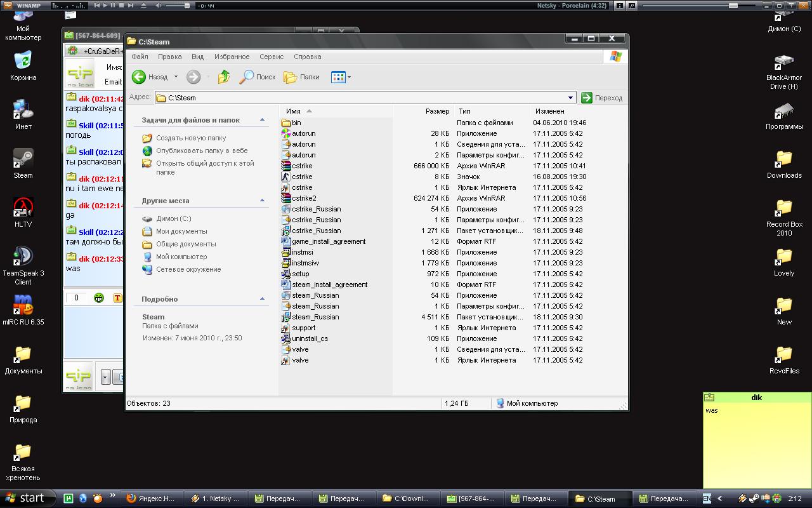Screen dimensions: 812x508
Task: Click Создать новую папку link
Action: click(x=191, y=138)
